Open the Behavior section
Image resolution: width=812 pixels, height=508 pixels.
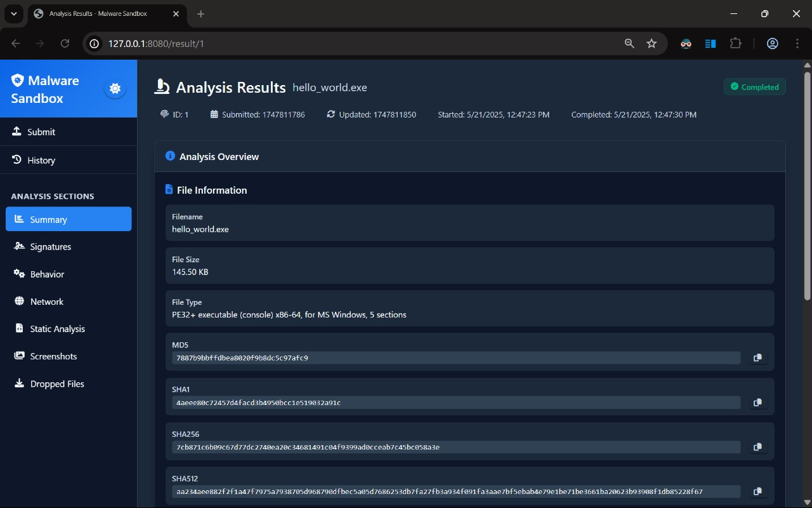[69, 274]
